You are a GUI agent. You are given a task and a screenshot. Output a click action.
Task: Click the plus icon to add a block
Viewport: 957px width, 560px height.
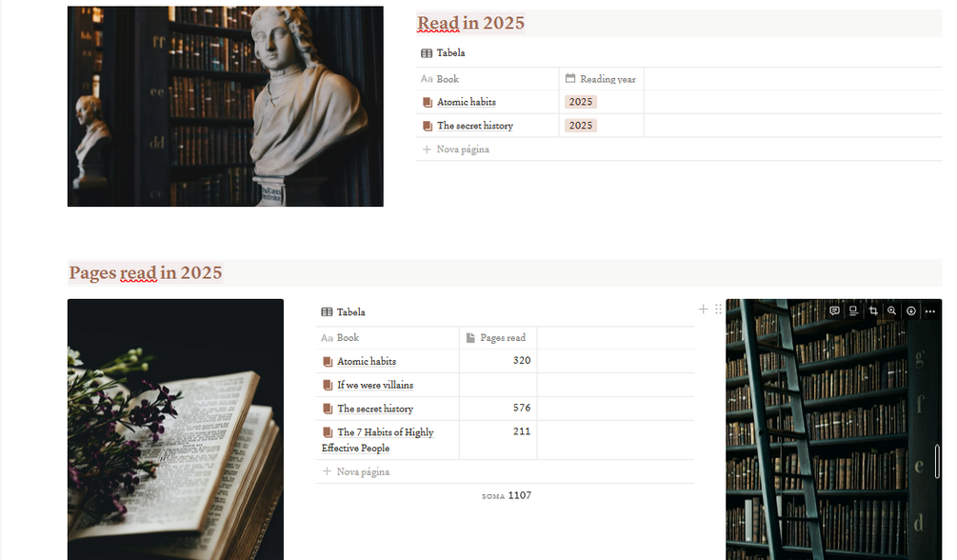click(703, 309)
